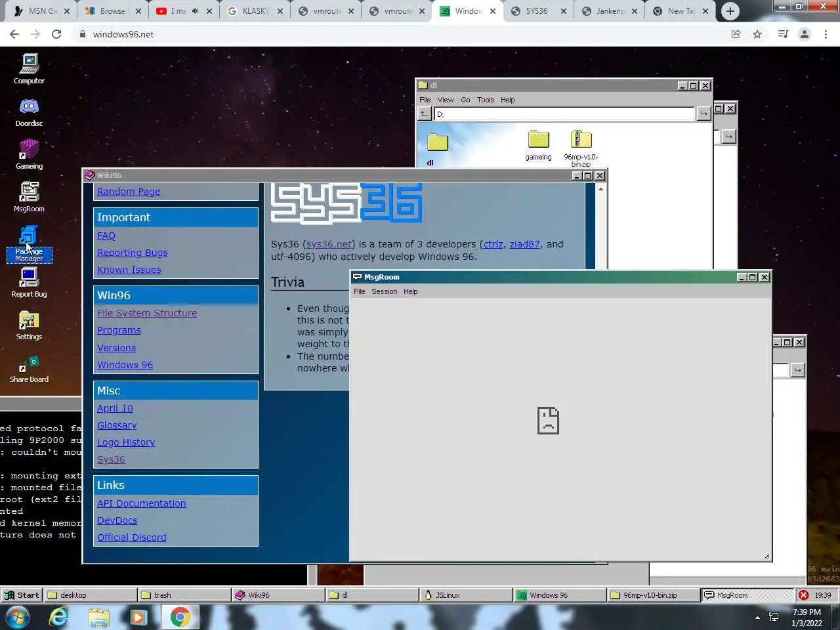Open the FAQ link in Wiki96

106,236
